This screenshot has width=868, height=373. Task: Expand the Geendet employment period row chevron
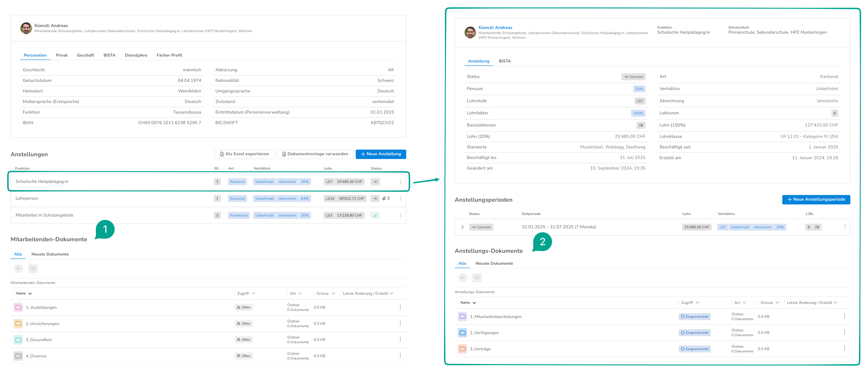(462, 227)
